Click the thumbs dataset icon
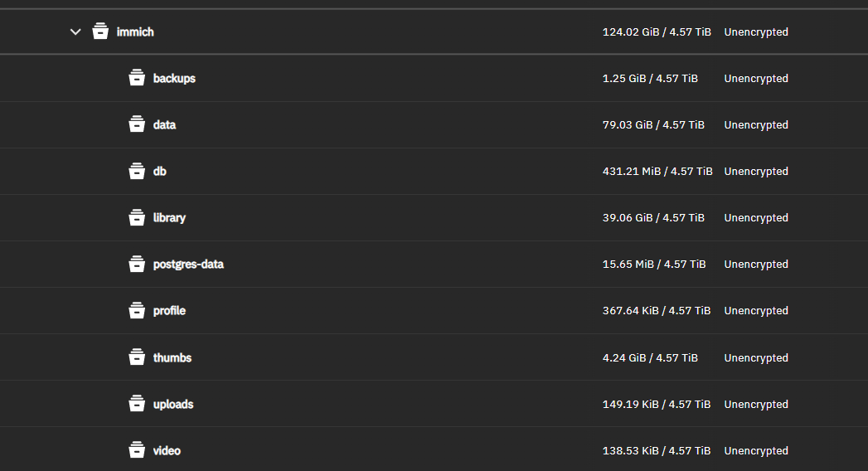This screenshot has height=471, width=868. coord(137,357)
